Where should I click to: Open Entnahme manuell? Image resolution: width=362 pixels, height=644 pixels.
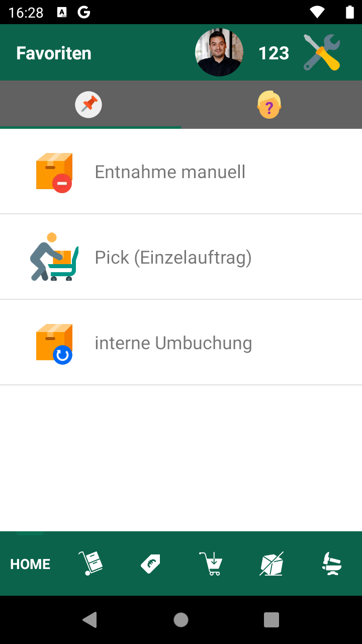pos(170,172)
